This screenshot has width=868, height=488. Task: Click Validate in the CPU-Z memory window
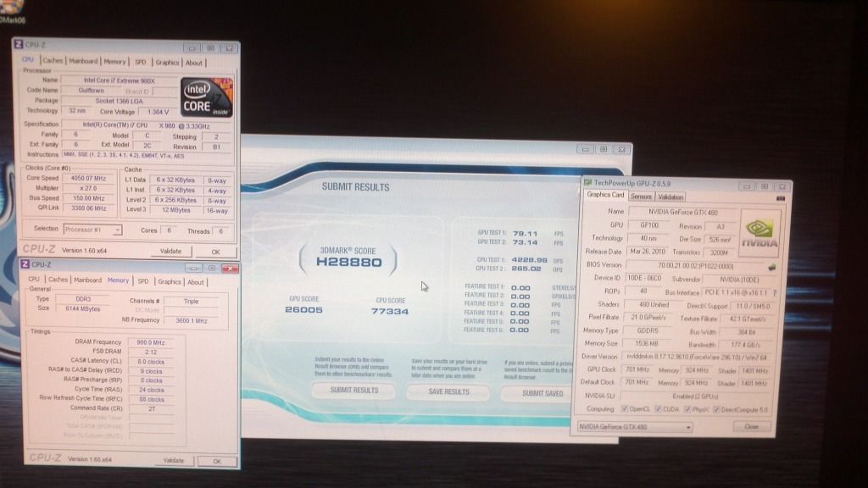[173, 460]
